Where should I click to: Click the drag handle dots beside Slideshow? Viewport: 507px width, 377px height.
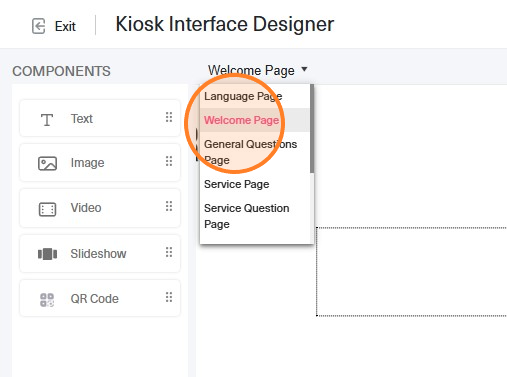(x=169, y=252)
